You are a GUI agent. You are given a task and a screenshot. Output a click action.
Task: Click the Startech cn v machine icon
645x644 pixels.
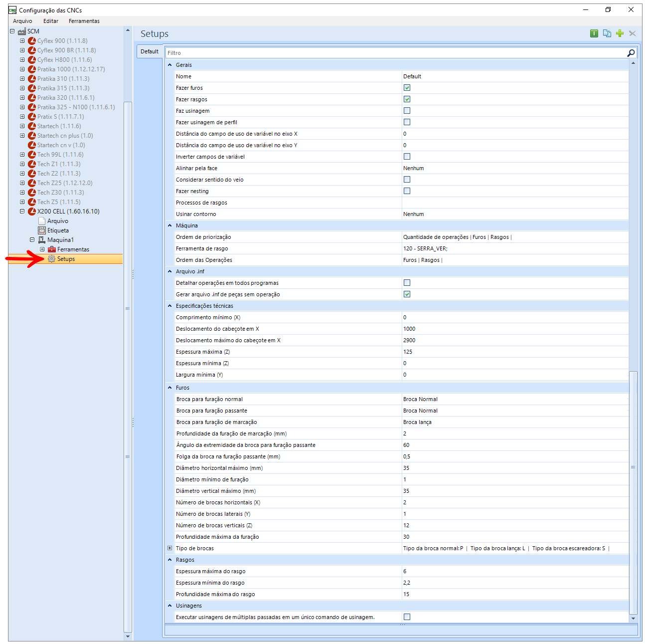click(32, 145)
